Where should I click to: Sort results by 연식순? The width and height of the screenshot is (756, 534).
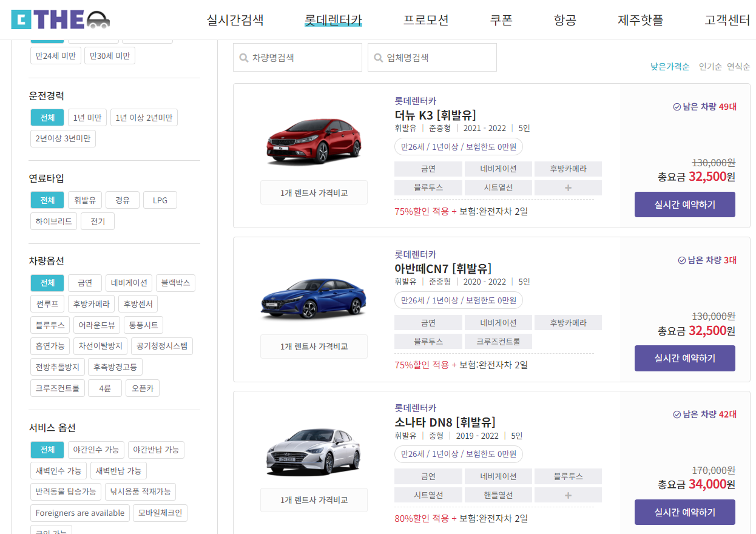[738, 67]
